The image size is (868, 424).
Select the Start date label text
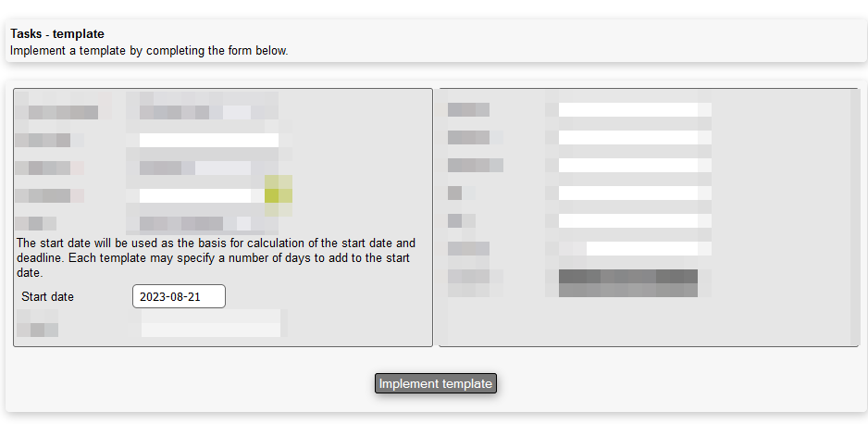[47, 297]
